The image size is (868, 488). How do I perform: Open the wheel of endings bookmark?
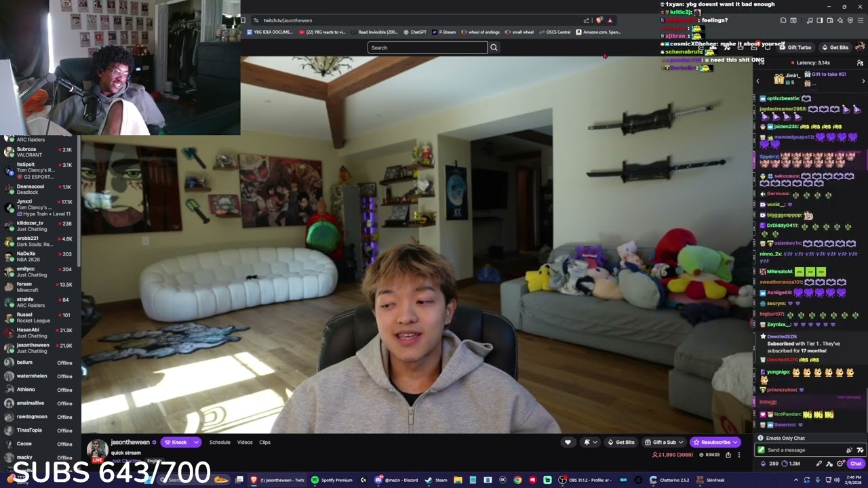pos(480,32)
